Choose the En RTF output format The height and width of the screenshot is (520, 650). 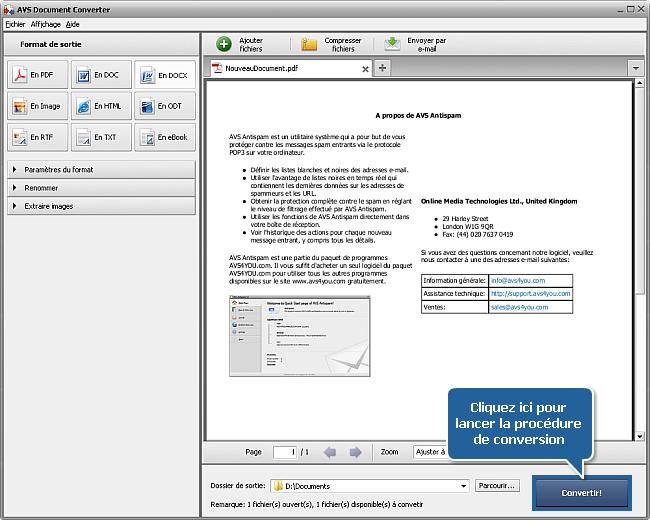coord(37,137)
